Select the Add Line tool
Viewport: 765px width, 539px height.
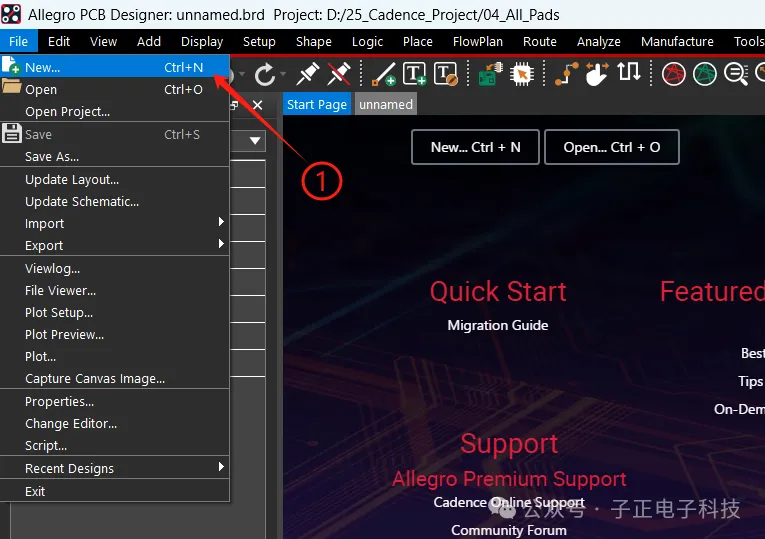tap(383, 74)
